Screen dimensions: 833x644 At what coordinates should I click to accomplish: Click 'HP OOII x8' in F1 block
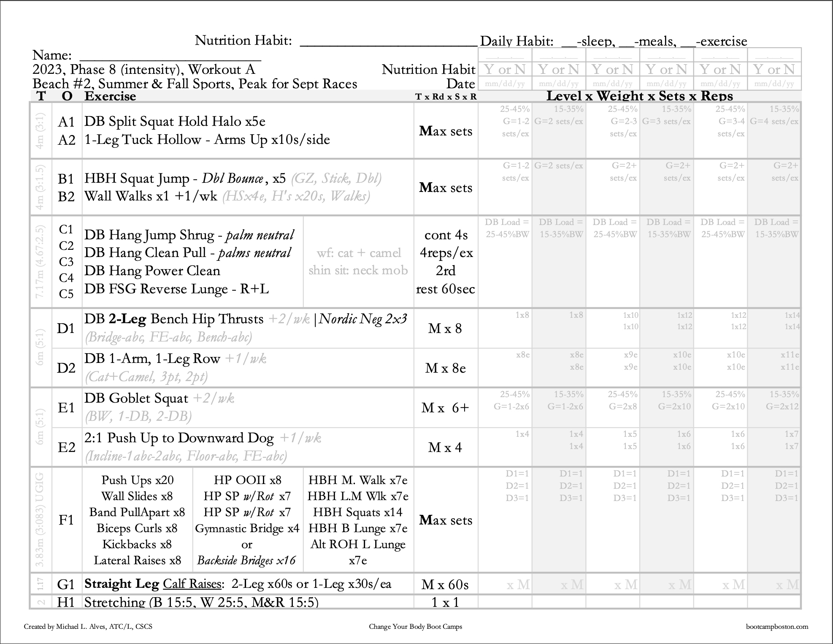(247, 480)
